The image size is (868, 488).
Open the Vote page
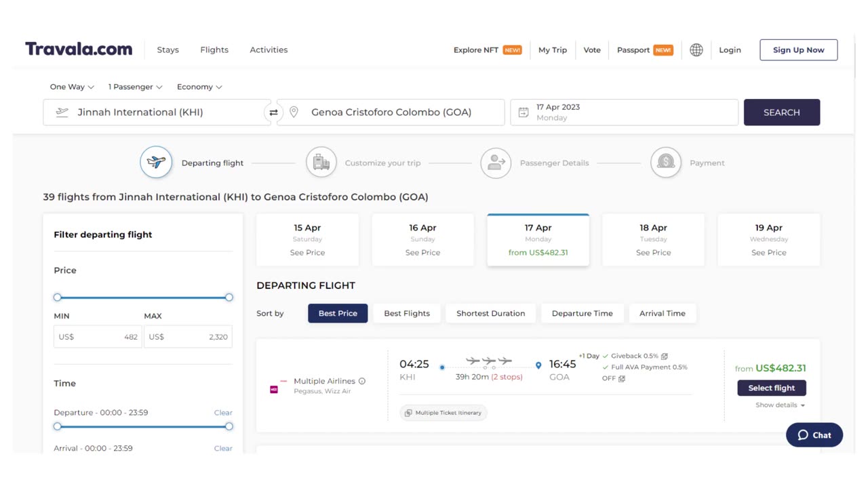click(x=592, y=49)
